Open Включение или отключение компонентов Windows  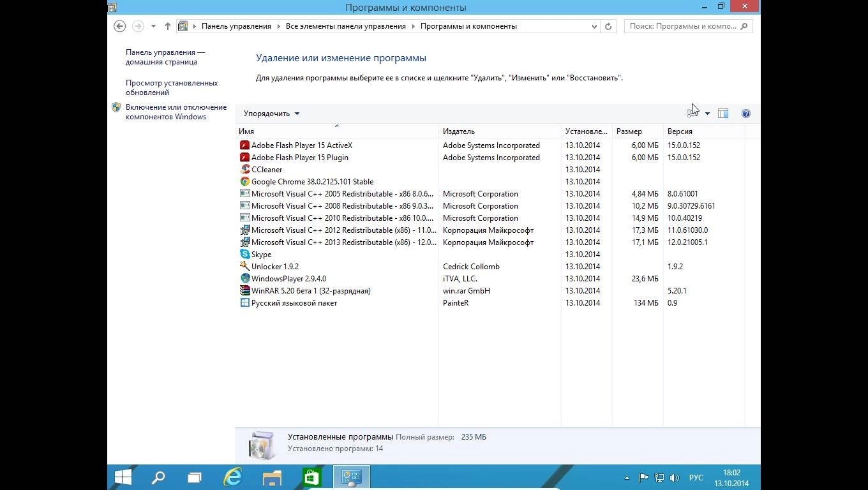pos(176,112)
